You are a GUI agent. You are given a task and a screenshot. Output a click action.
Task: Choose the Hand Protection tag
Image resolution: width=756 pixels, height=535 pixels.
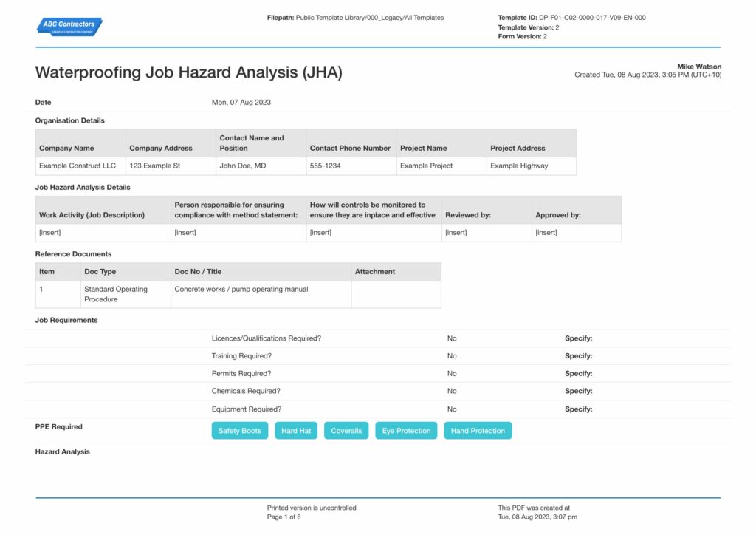coord(478,431)
